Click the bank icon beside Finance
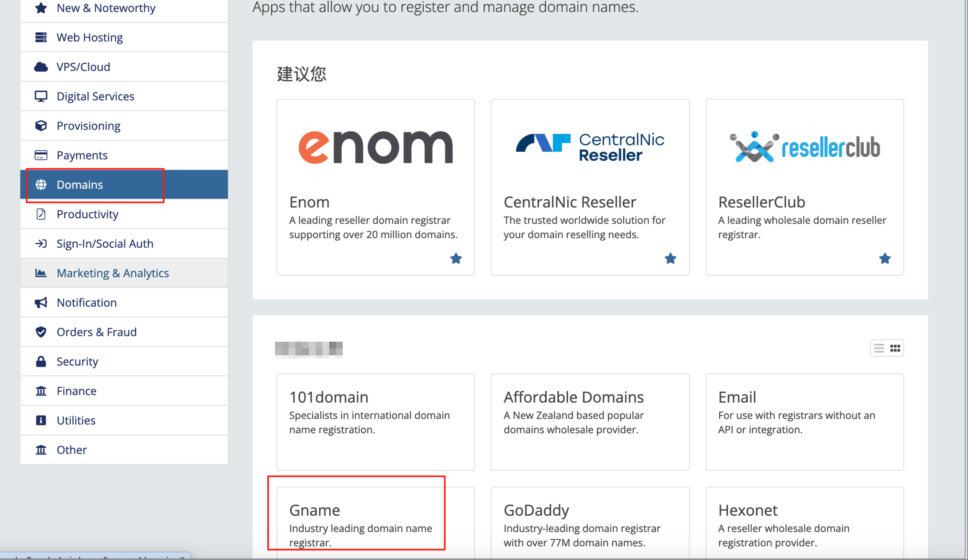The image size is (968, 560). [41, 391]
